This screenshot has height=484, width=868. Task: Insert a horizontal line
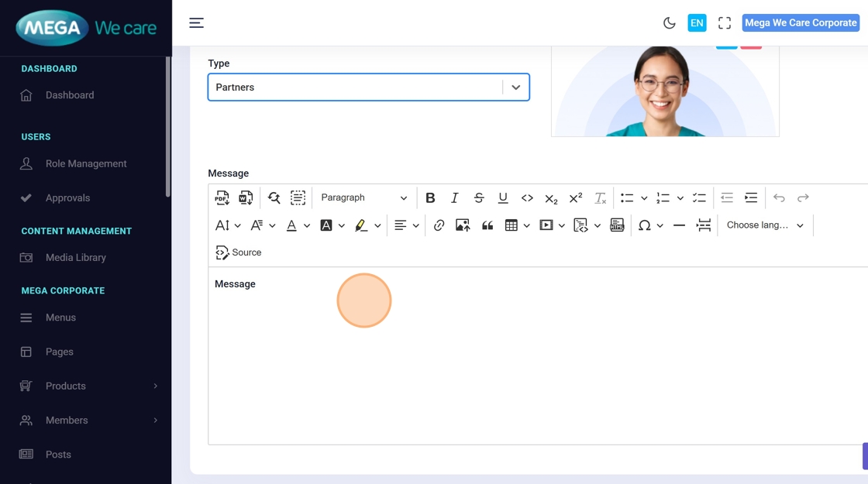tap(679, 225)
